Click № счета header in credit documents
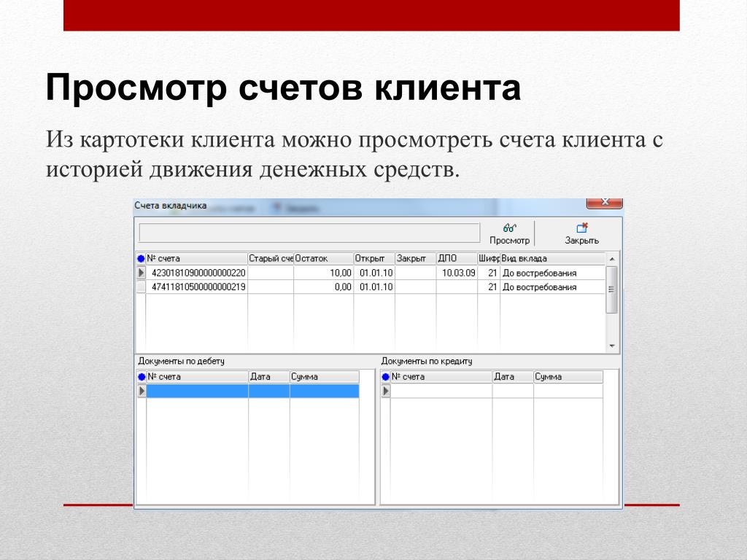 click(x=441, y=377)
